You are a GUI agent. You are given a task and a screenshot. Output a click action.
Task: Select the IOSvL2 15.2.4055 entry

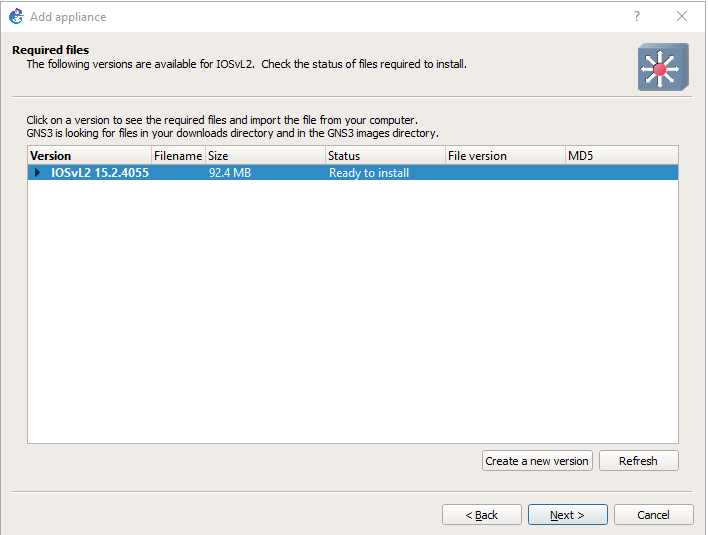[100, 173]
